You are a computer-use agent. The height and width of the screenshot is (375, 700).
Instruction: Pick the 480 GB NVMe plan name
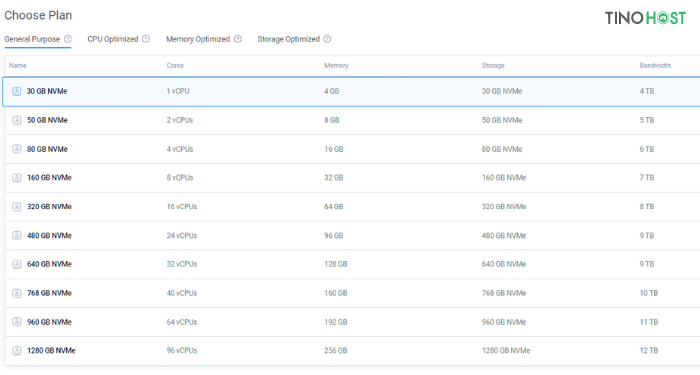pos(49,236)
